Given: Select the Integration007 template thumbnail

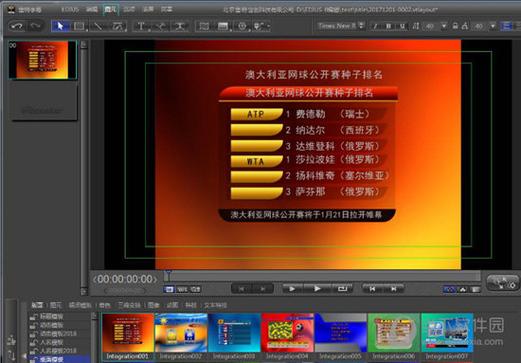Looking at the screenshot, I should coord(447,337).
